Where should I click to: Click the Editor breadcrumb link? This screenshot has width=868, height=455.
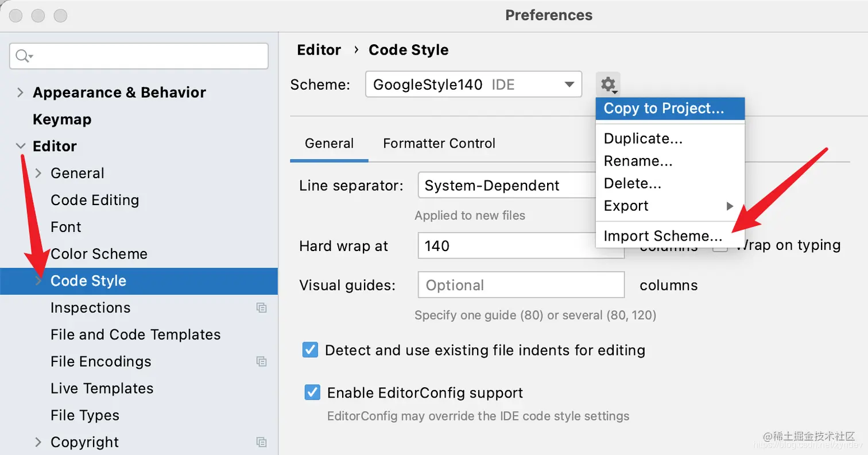click(x=319, y=50)
